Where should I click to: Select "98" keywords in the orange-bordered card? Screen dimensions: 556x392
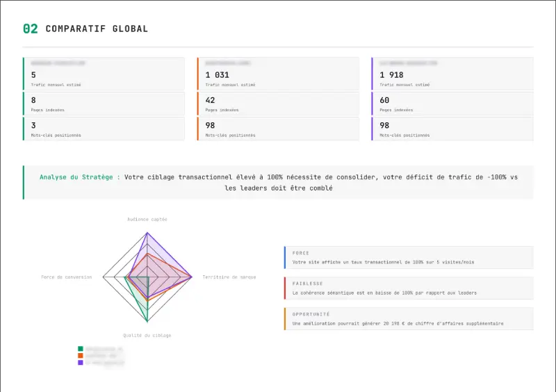coord(210,125)
